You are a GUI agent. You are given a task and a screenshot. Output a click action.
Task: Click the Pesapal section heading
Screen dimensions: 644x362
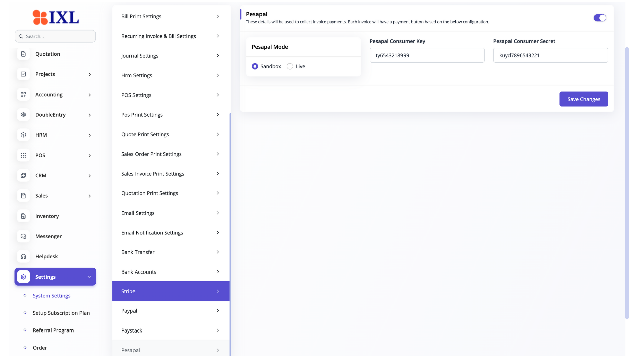257,14
